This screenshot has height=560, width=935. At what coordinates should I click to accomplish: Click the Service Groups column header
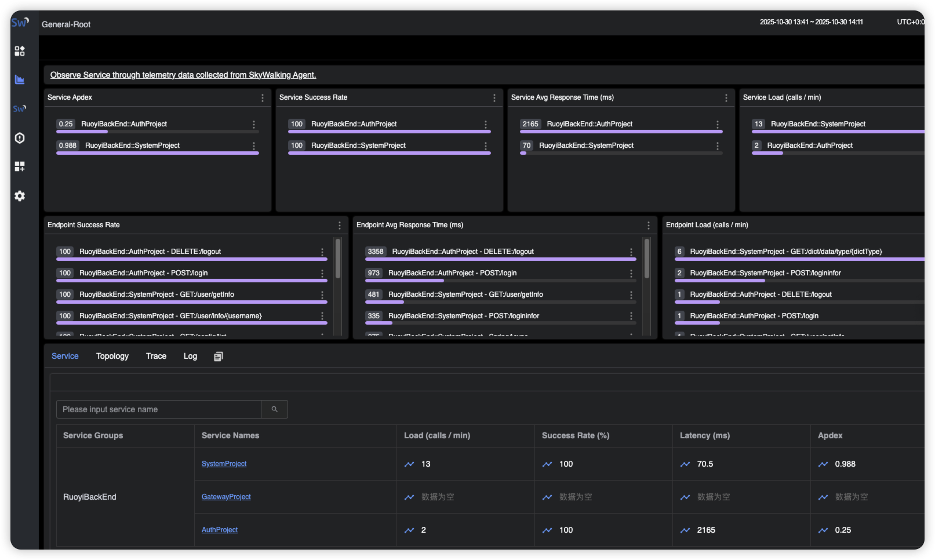(93, 436)
